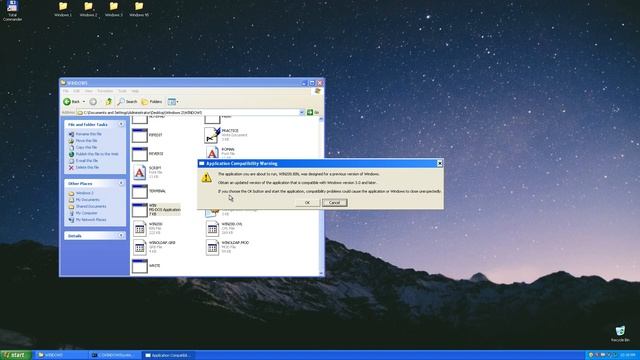Click the Go button beside address bar
The width and height of the screenshot is (640, 360).
[313, 112]
